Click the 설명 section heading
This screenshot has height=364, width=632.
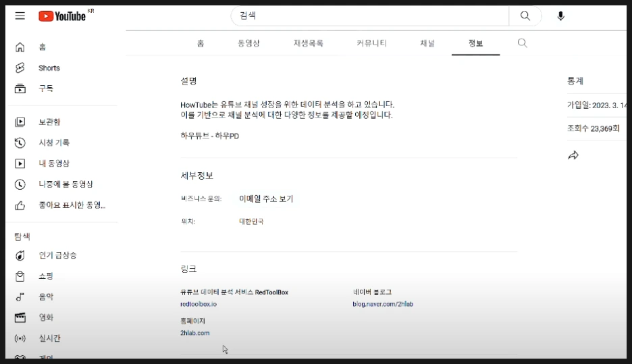point(188,81)
